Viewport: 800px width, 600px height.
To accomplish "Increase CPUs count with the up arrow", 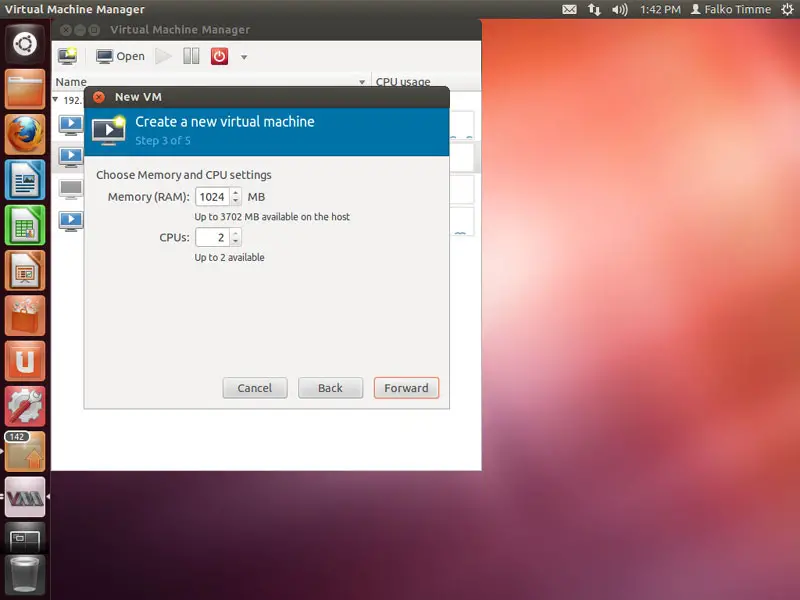I will (x=236, y=234).
